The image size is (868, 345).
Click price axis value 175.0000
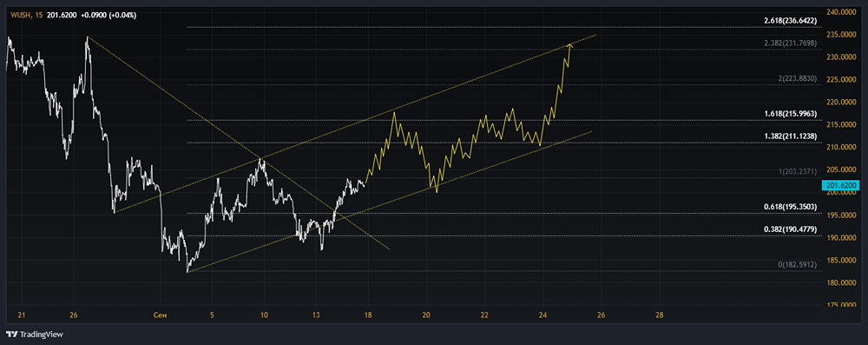click(x=842, y=304)
